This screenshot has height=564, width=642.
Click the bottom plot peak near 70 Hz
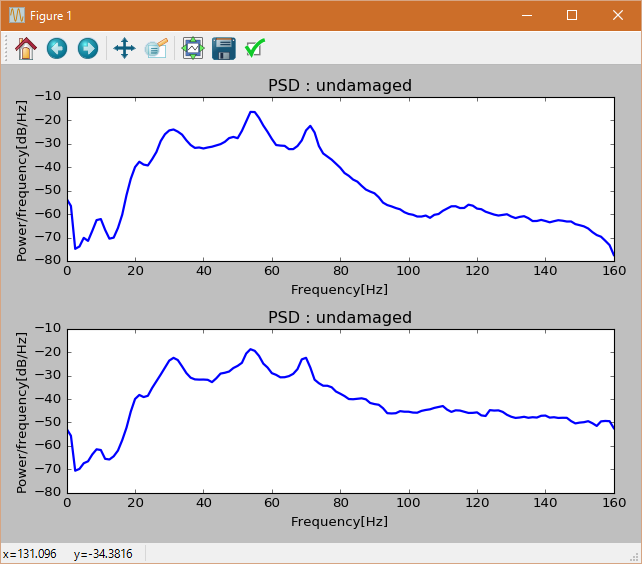coord(305,358)
